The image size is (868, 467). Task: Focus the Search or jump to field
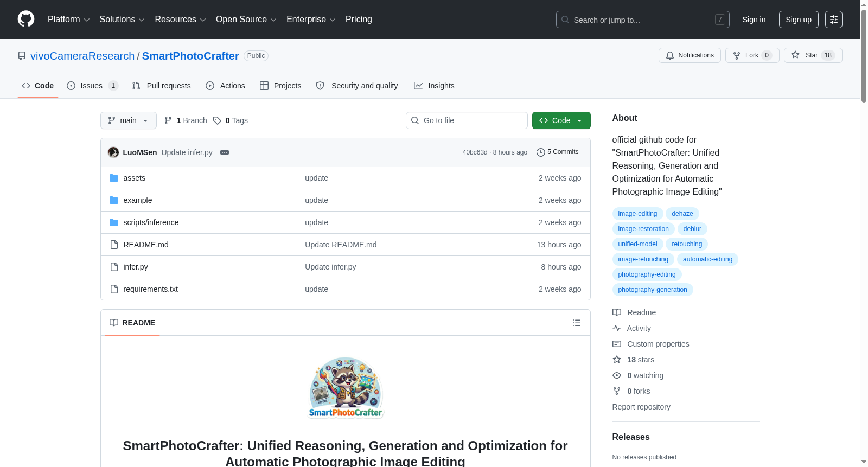pos(643,20)
